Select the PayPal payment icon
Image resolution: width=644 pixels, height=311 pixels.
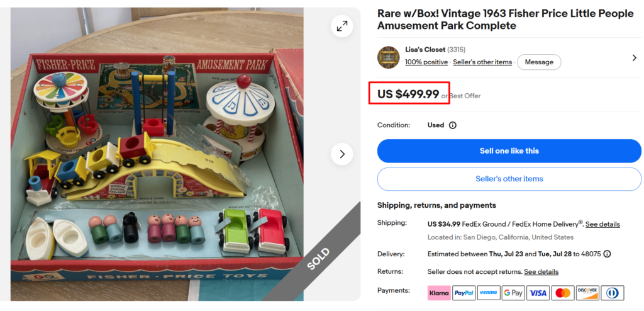click(464, 293)
